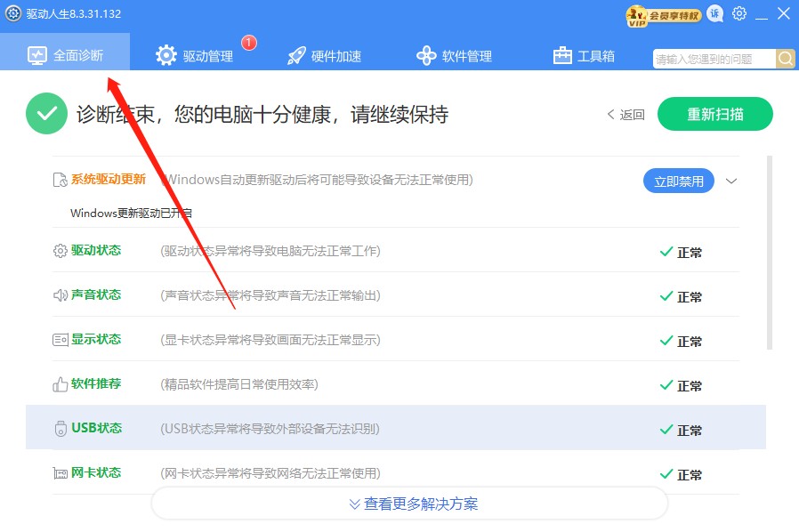The image size is (799, 532).
Task: Select the 软件管理 tab
Action: point(455,55)
